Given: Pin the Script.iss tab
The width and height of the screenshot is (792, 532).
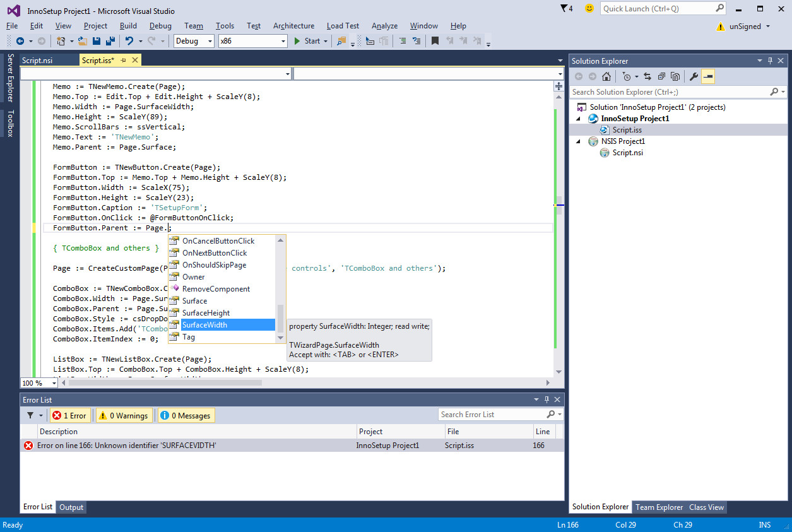Looking at the screenshot, I should [124, 61].
